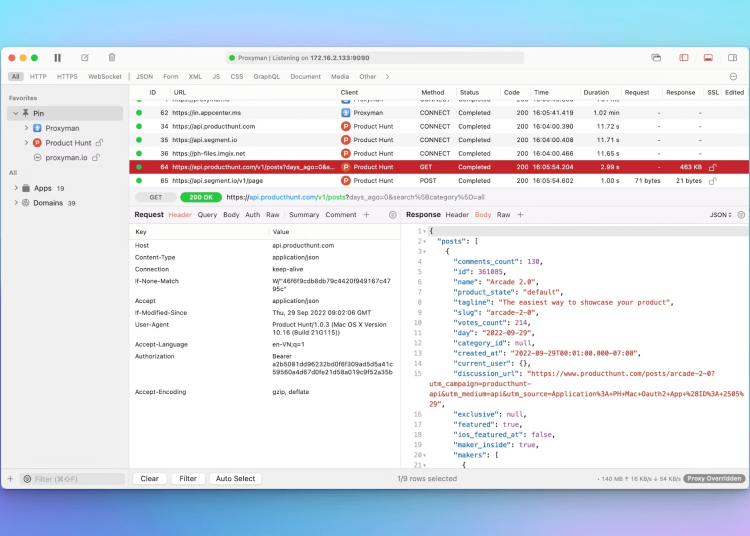Pause recording with the pause icon
Viewport: 750px width, 536px height.
click(x=57, y=58)
